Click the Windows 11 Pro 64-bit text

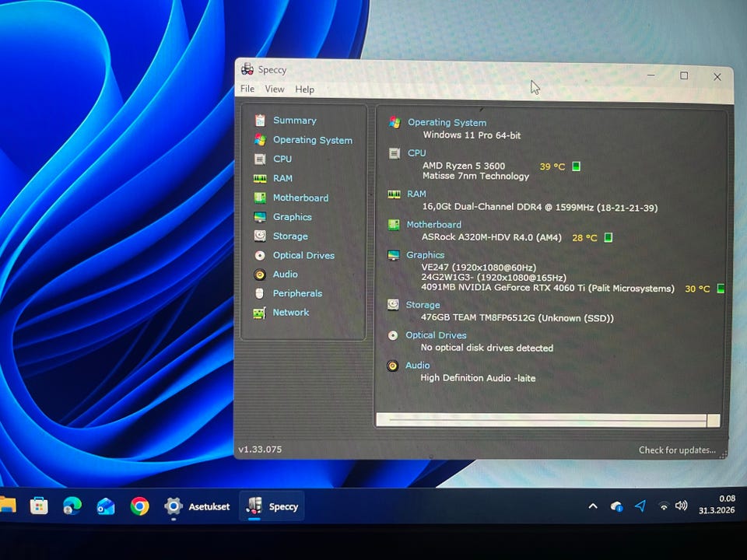[472, 135]
